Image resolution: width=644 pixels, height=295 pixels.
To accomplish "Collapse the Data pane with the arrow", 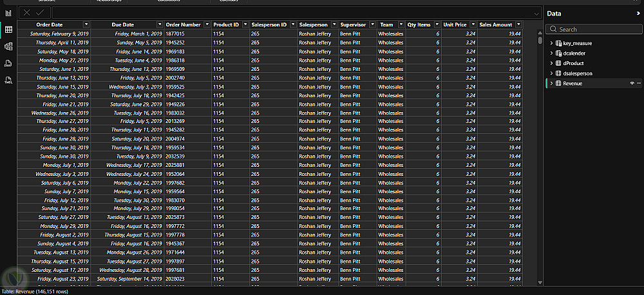I will point(638,13).
